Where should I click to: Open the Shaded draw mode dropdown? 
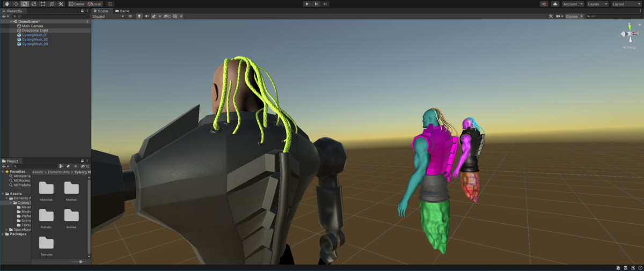point(108,16)
